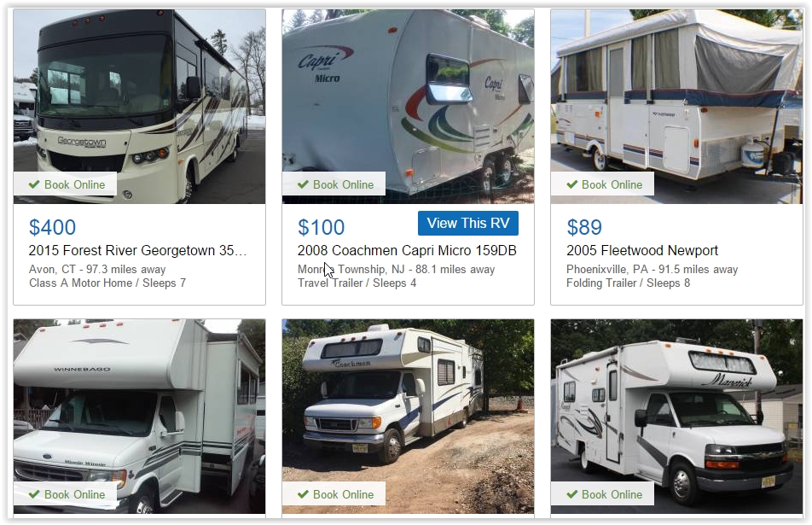This screenshot has height=525, width=812.
Task: Click the $100 price
Action: pos(321,227)
